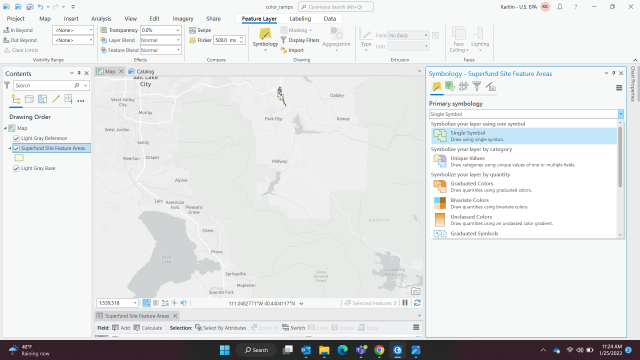Choose Unclassed Colors symbology option
Image resolution: width=640 pixels, height=360 pixels.
click(x=524, y=220)
